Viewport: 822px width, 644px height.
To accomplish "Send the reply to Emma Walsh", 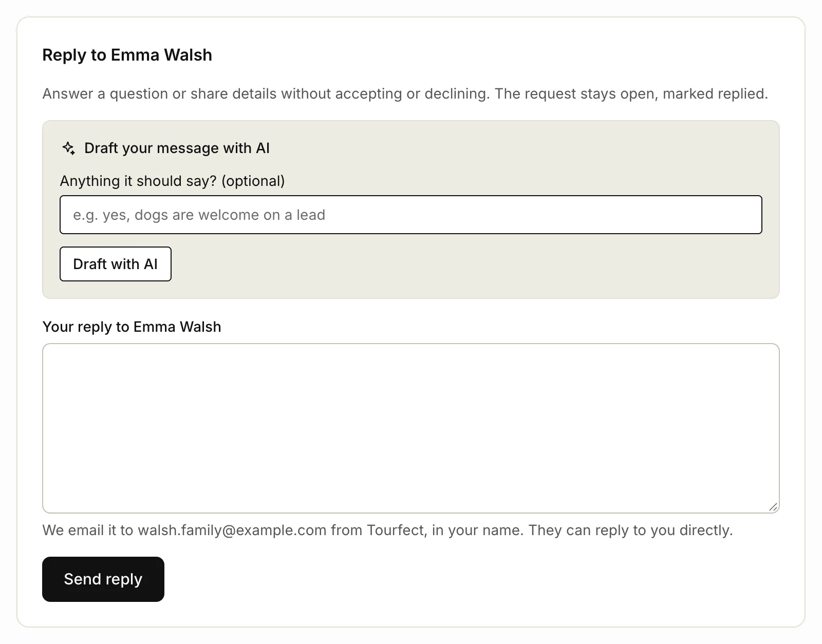I will 103,579.
